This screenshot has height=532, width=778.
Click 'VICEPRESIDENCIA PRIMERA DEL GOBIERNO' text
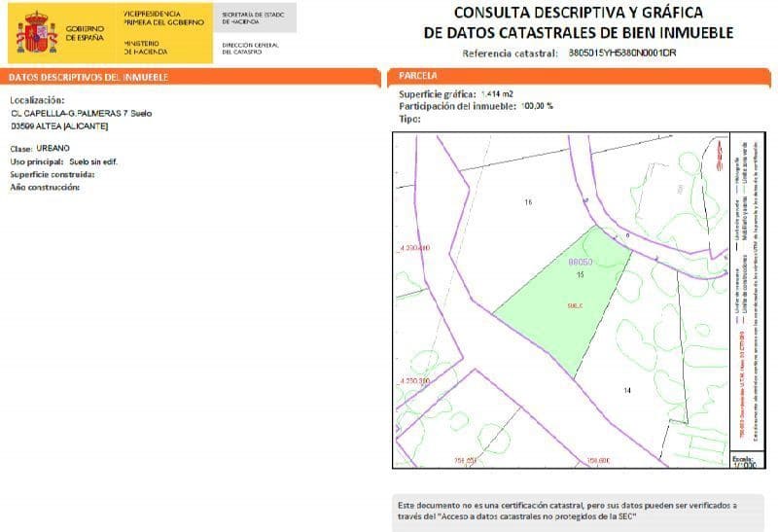pos(163,18)
